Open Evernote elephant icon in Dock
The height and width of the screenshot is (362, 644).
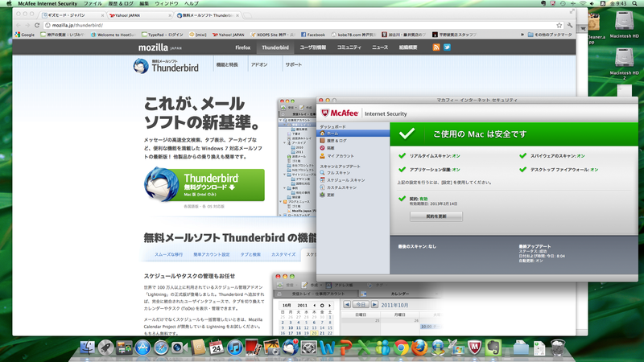pos(493,348)
